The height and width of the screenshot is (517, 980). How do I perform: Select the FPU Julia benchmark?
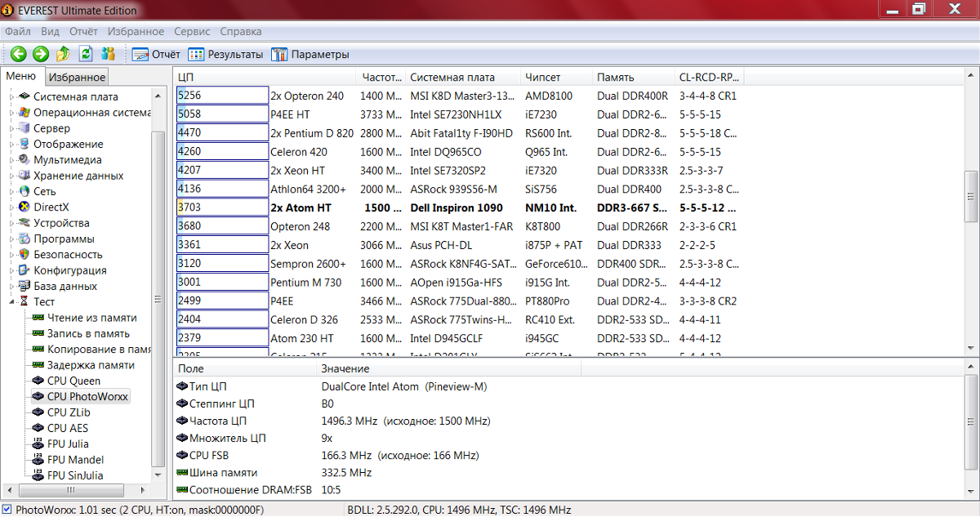(x=68, y=444)
